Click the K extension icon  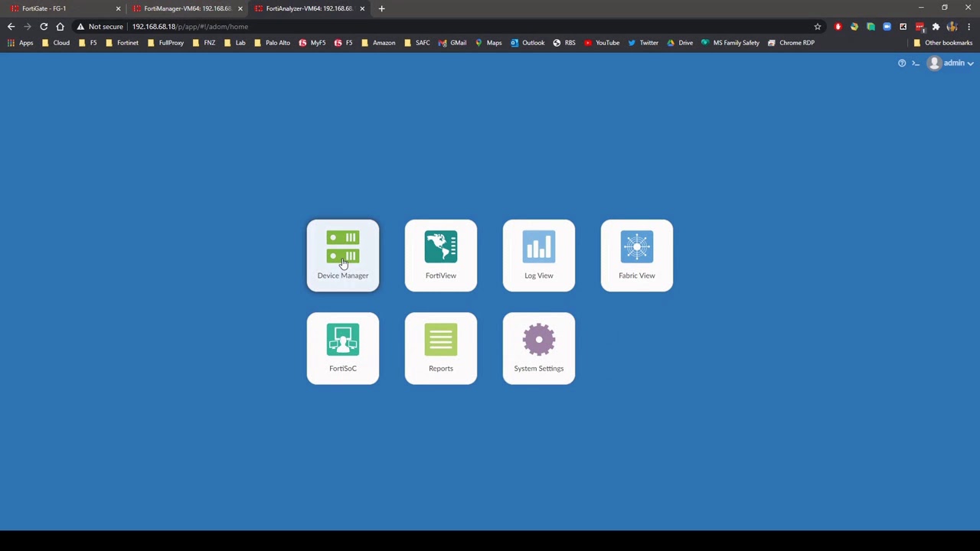point(903,27)
